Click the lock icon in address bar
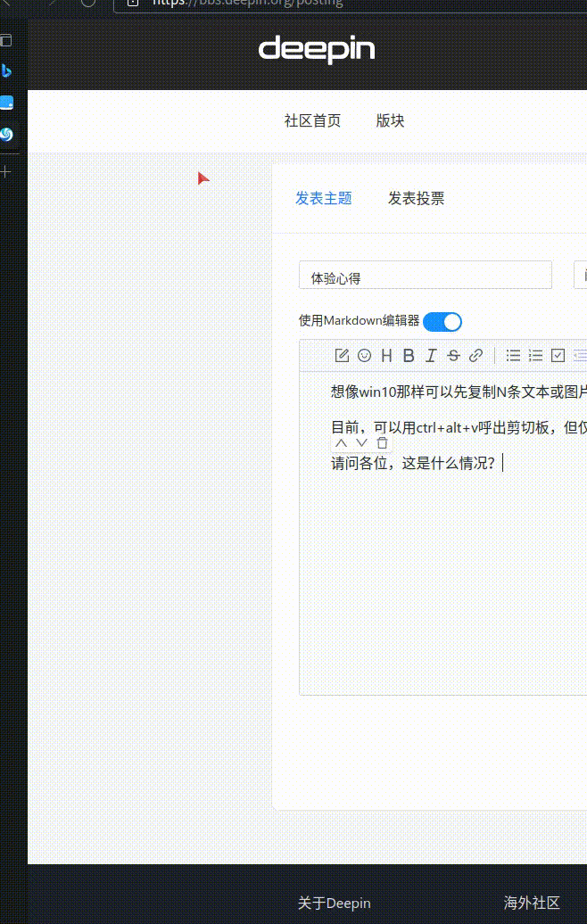The height and width of the screenshot is (924, 587). [133, 3]
